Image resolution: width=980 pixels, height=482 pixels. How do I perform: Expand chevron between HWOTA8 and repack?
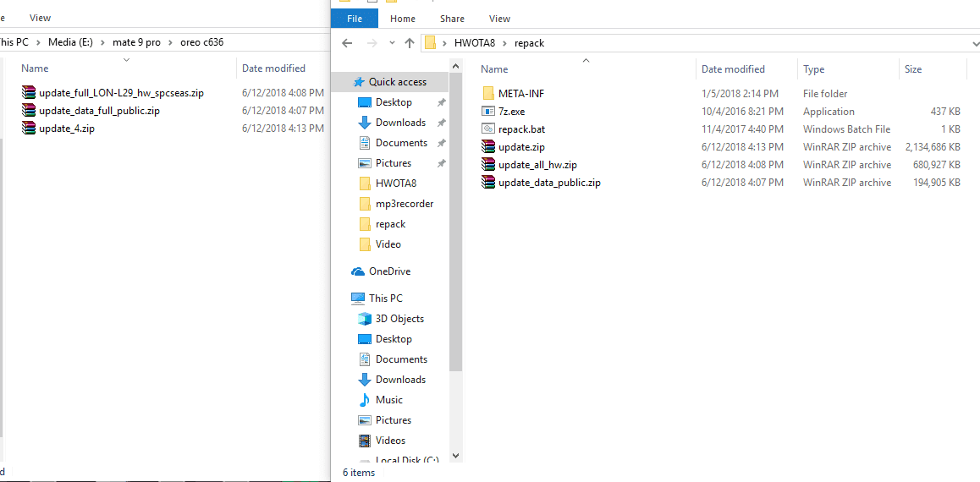pyautogui.click(x=505, y=43)
